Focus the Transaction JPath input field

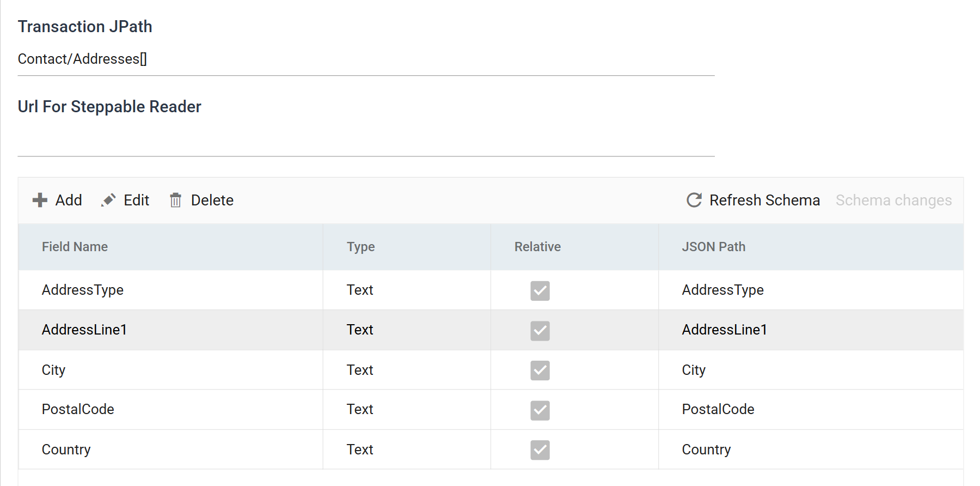click(366, 59)
